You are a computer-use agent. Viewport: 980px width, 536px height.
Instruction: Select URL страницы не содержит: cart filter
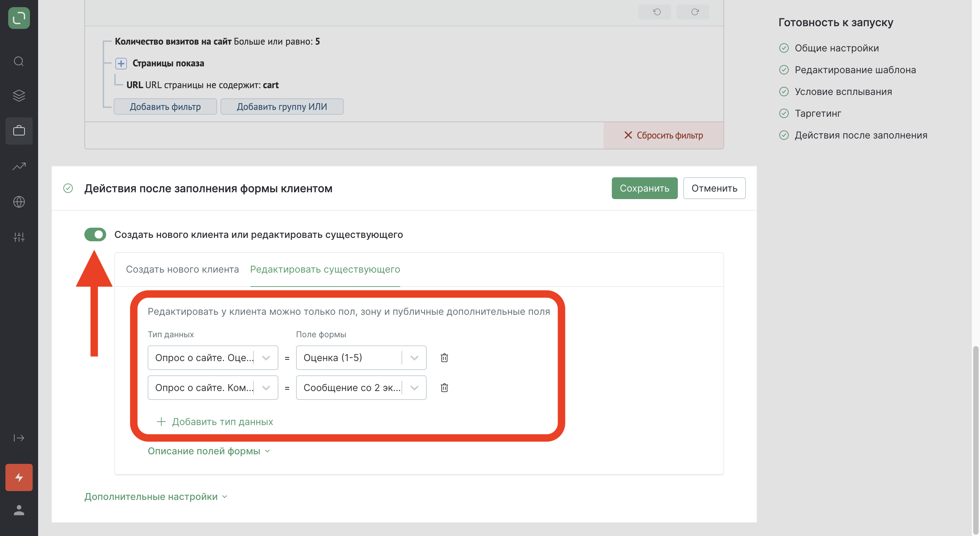click(202, 85)
